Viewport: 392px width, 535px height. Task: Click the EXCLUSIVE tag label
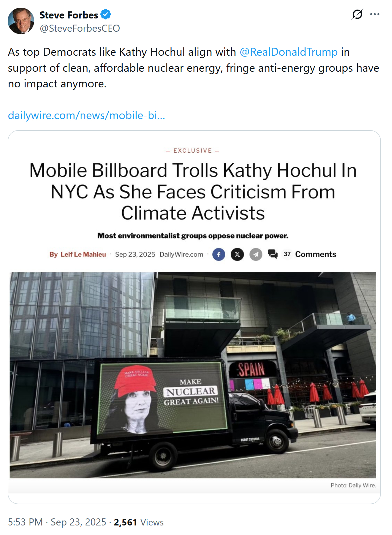(x=193, y=150)
